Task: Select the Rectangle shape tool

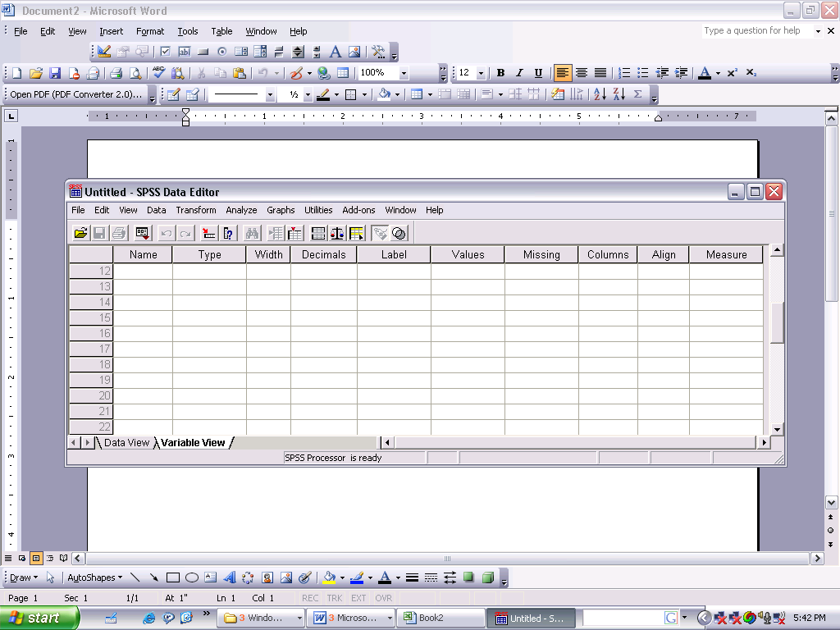Action: [x=172, y=577]
